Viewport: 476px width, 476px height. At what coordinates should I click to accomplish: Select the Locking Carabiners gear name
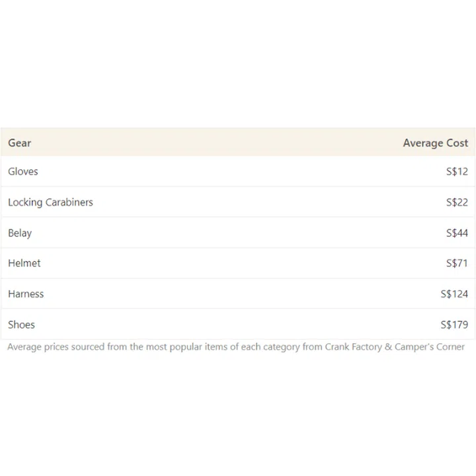(x=50, y=202)
